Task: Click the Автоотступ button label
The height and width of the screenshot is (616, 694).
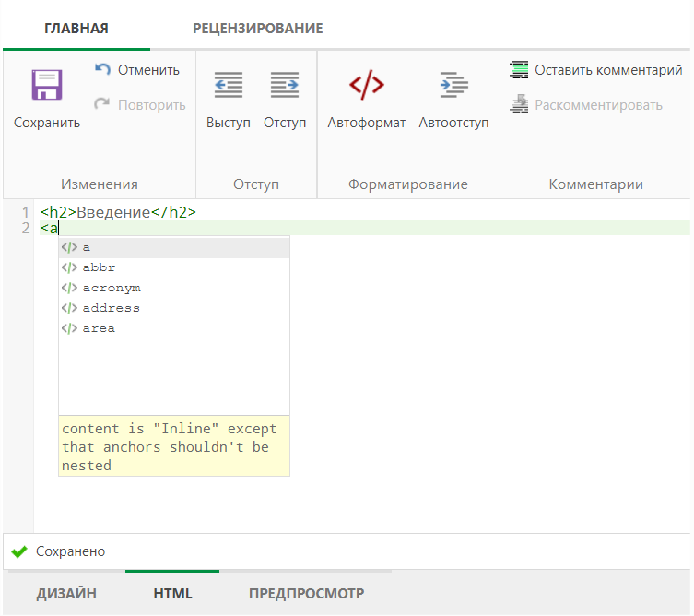Action: [x=453, y=123]
